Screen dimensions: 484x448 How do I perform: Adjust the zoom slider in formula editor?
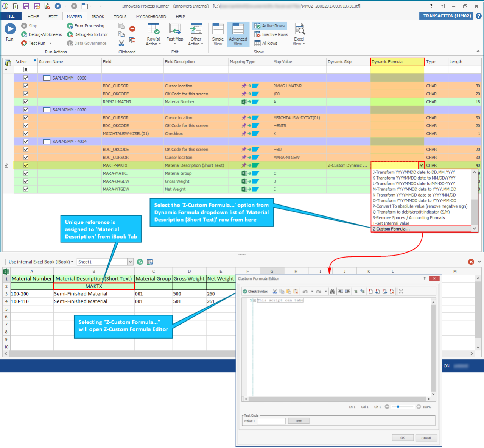pyautogui.click(x=398, y=407)
